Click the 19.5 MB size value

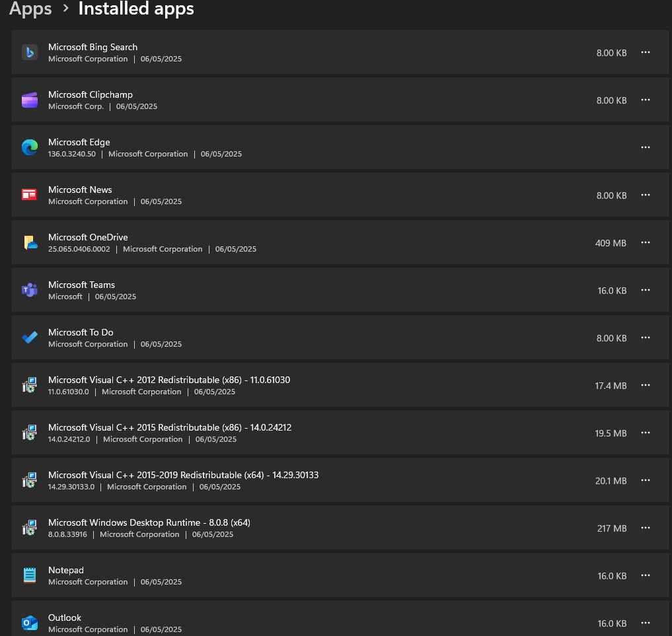tap(611, 433)
